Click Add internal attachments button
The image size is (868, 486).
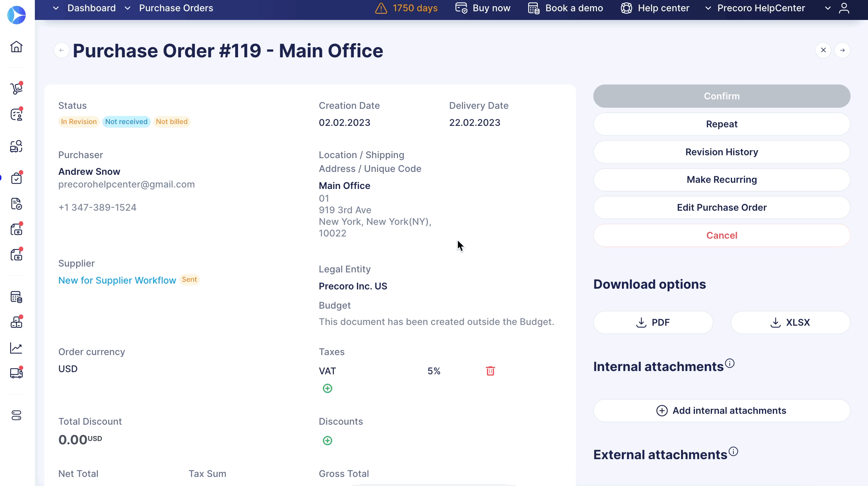tap(721, 411)
